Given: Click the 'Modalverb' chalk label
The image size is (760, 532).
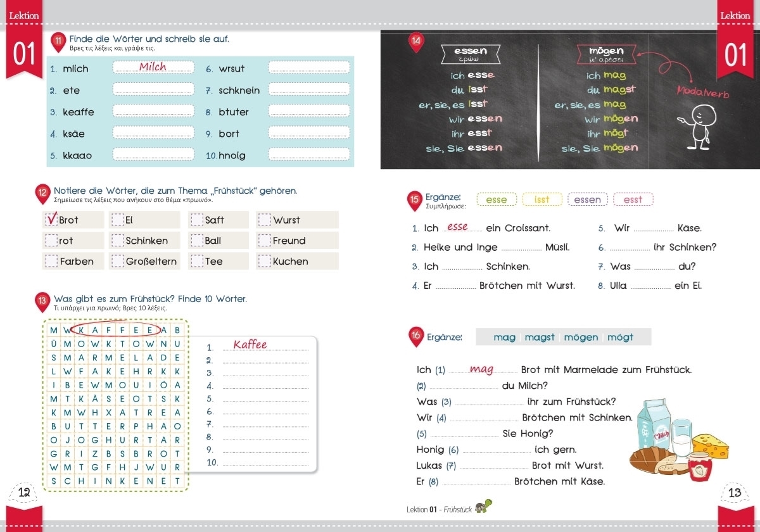Looking at the screenshot, I should click(703, 93).
